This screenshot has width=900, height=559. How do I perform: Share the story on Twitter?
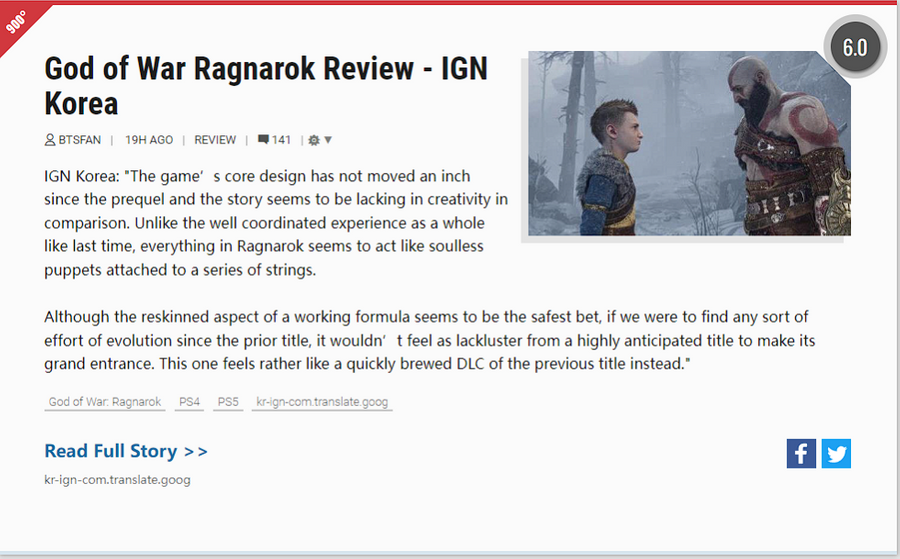pos(836,453)
